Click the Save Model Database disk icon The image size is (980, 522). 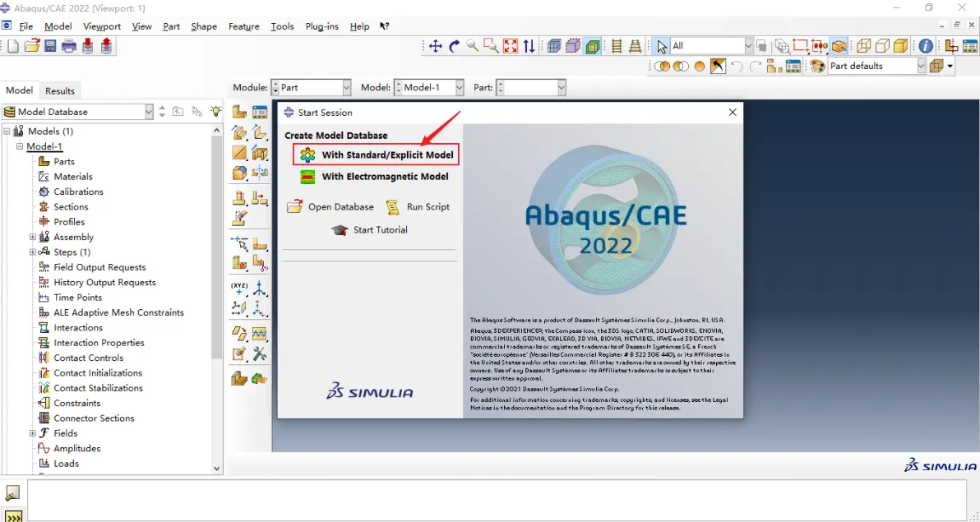(x=50, y=46)
